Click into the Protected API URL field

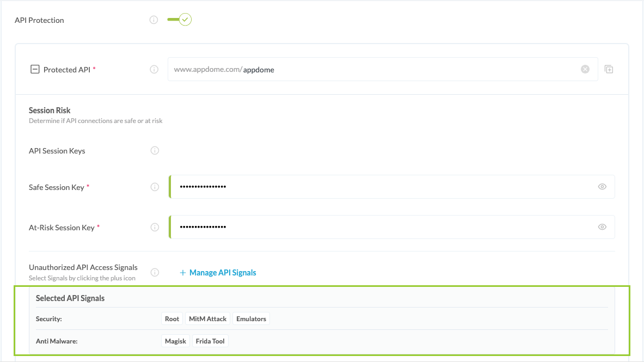pyautogui.click(x=382, y=70)
